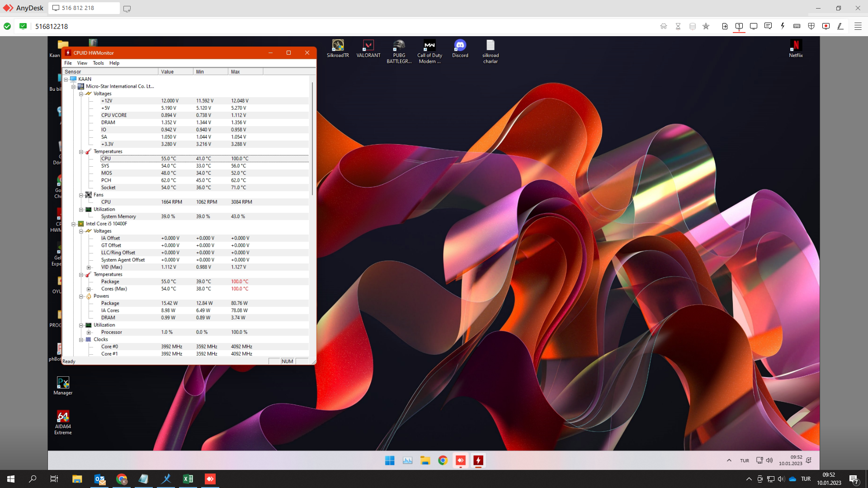The width and height of the screenshot is (868, 488).
Task: Open AnyDesk actions lightning icon
Action: point(783,26)
